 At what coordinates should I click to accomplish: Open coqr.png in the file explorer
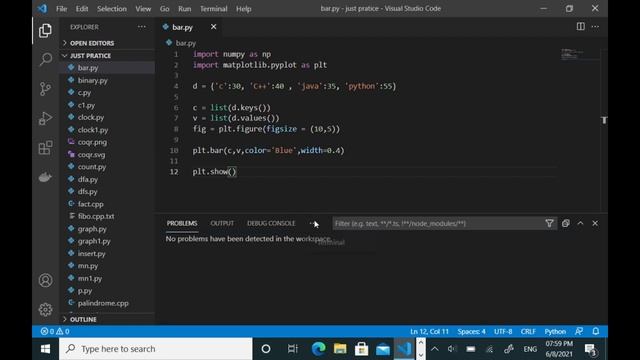coord(92,142)
